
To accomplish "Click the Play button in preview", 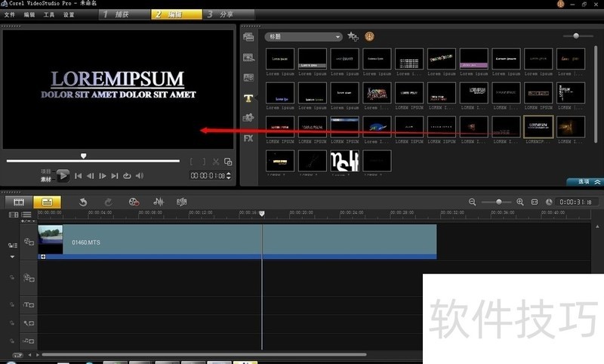I will coord(63,176).
